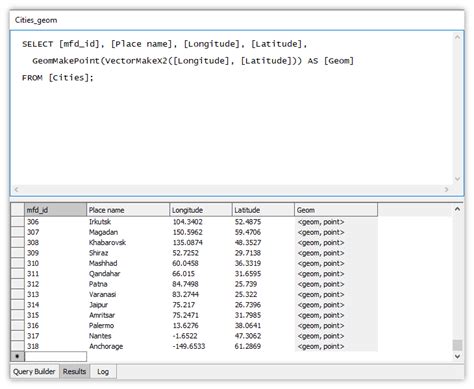
Task: Click the FROM keyword in the query
Action: pos(32,78)
